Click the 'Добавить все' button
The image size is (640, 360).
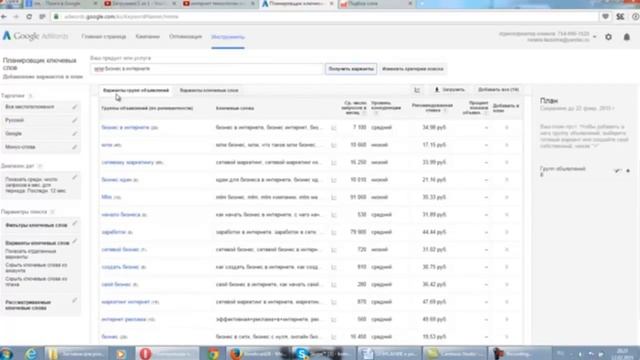coord(498,90)
